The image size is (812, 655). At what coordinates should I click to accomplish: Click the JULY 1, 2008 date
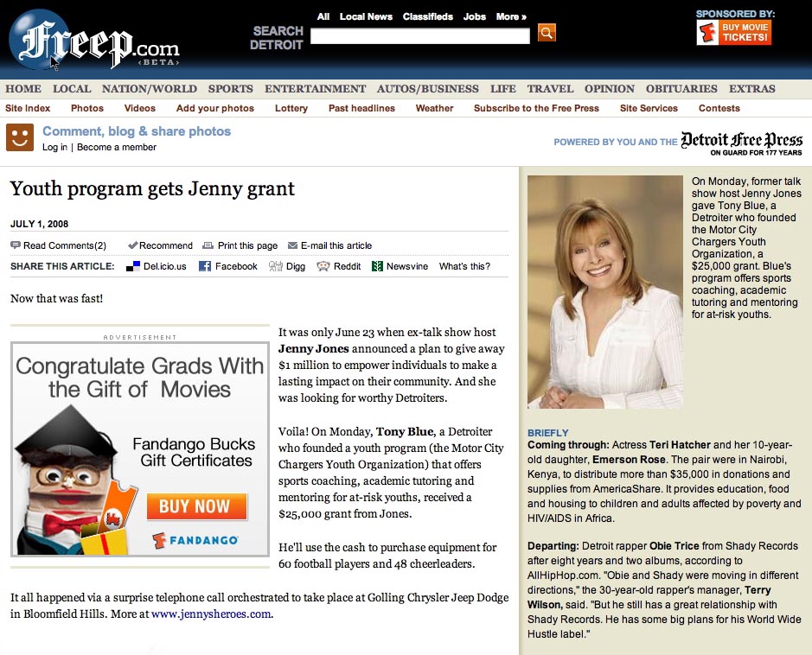pyautogui.click(x=40, y=224)
